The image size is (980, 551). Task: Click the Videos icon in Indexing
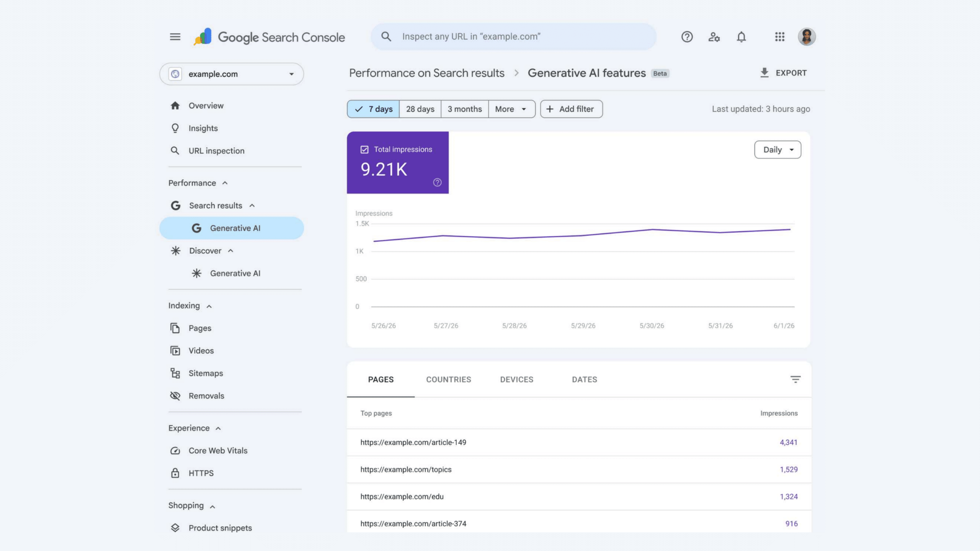click(x=175, y=350)
